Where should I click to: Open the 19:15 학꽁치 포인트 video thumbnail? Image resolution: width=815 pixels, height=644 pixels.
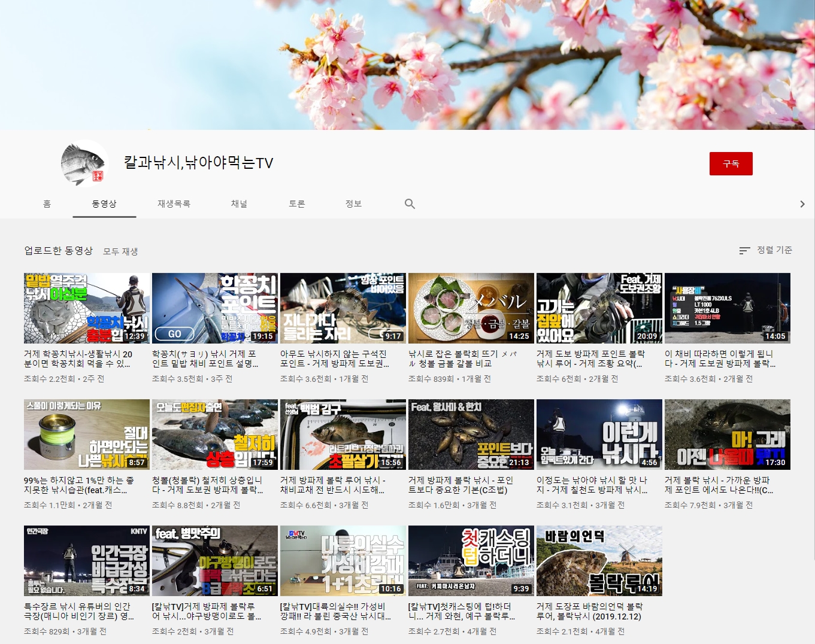point(214,308)
